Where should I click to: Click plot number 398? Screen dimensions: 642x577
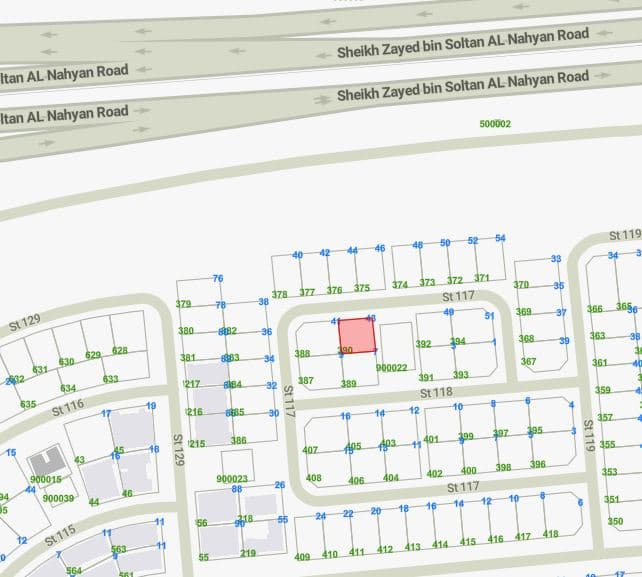503,467
